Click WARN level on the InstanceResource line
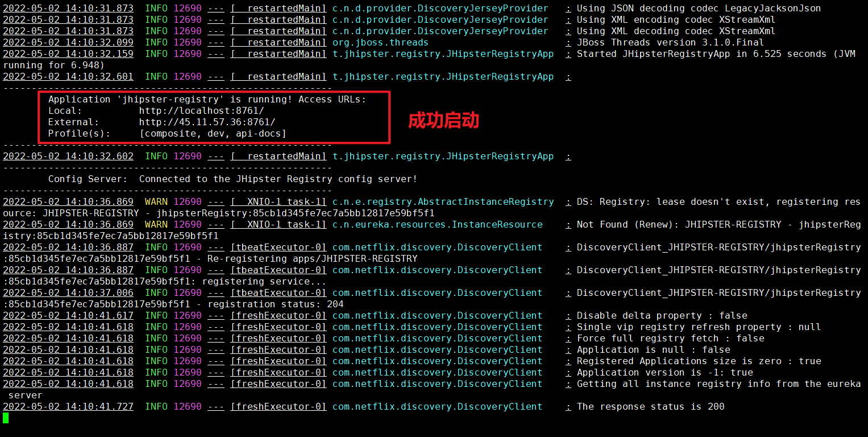This screenshot has height=437, width=868. (x=156, y=224)
